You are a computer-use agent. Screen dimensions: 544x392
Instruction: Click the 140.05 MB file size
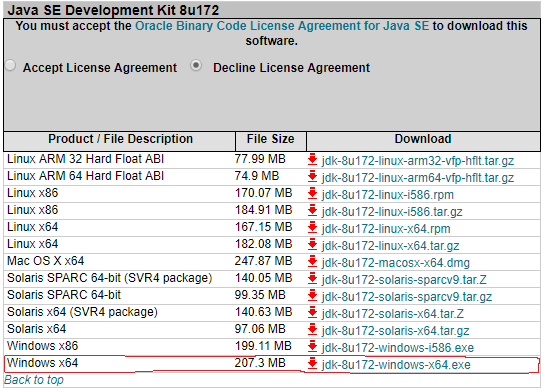click(263, 278)
